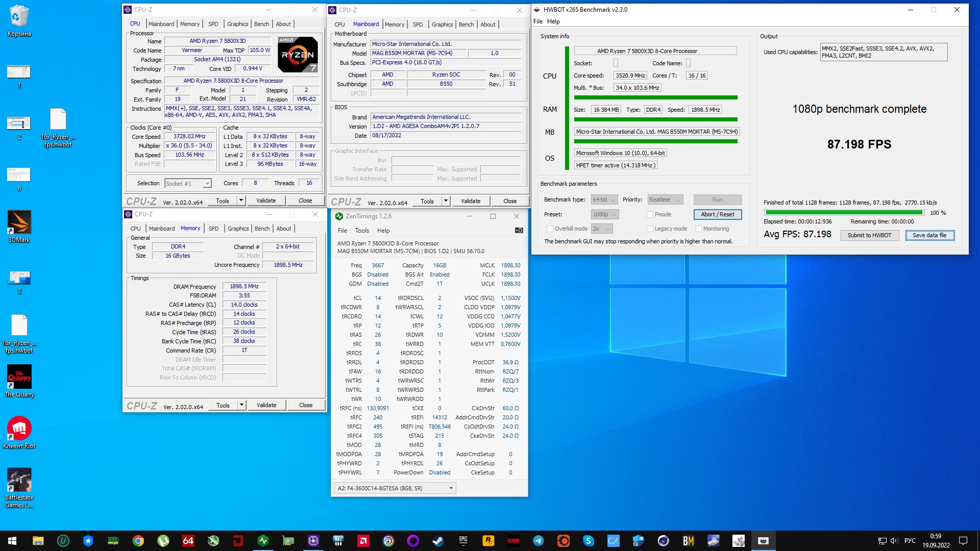This screenshot has width=980, height=551.
Task: Open File Explorer from the taskbar
Action: pos(38,541)
